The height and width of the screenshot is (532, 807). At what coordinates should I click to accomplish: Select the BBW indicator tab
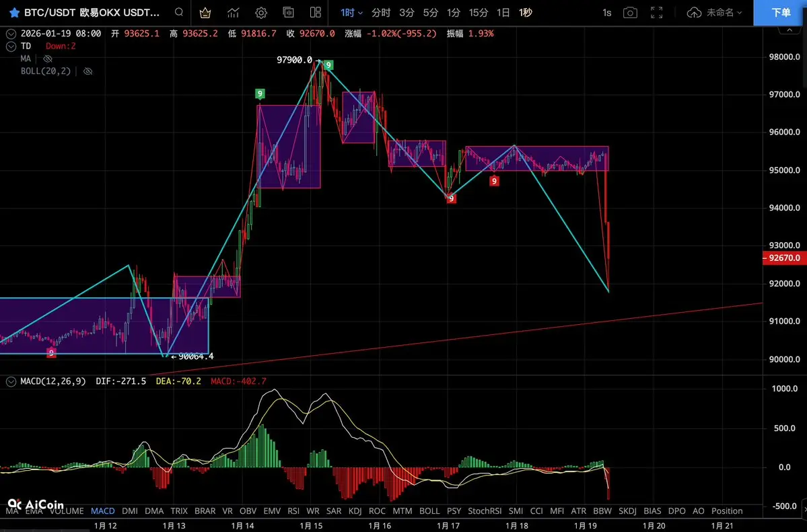602,511
